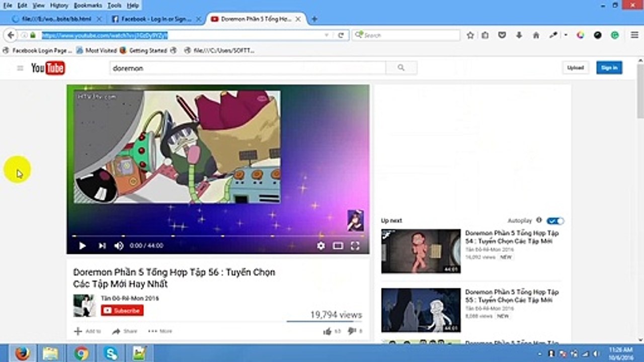Viewport: 644px width, 362px height.
Task: Save the page to Pocket
Action: 502,35
